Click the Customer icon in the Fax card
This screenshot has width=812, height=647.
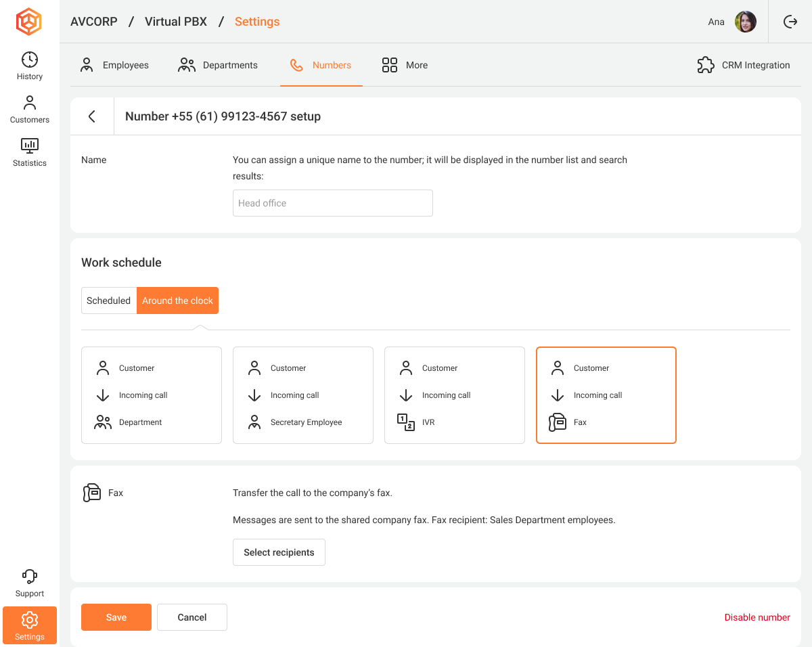click(x=558, y=368)
